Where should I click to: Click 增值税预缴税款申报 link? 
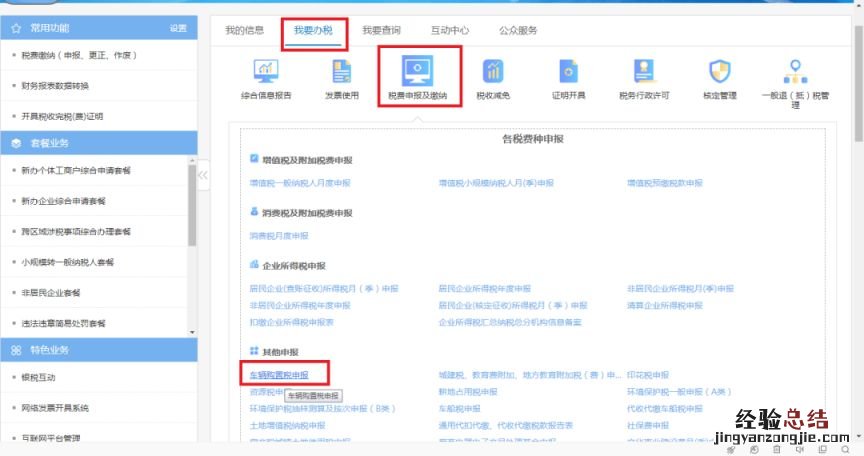click(665, 183)
